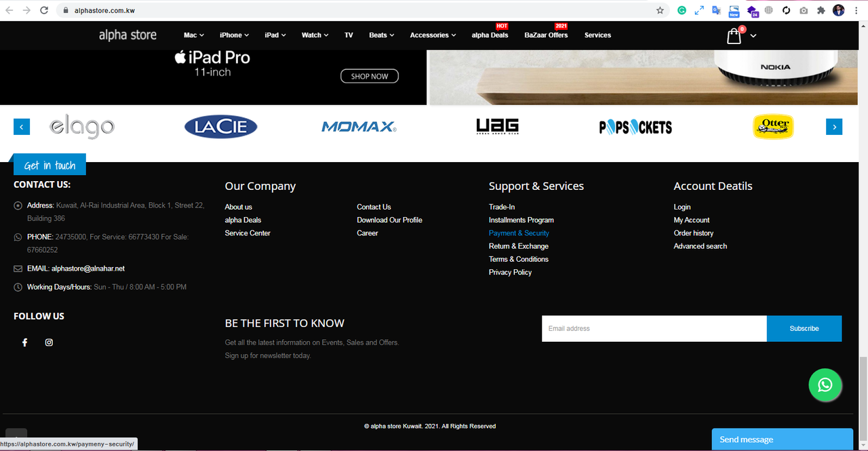Open the OtterBox brand logo
This screenshot has height=451, width=868.
[773, 127]
